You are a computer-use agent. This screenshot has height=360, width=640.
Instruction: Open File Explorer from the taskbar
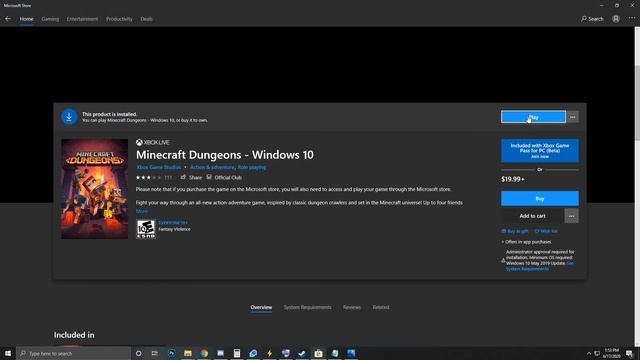click(188, 353)
